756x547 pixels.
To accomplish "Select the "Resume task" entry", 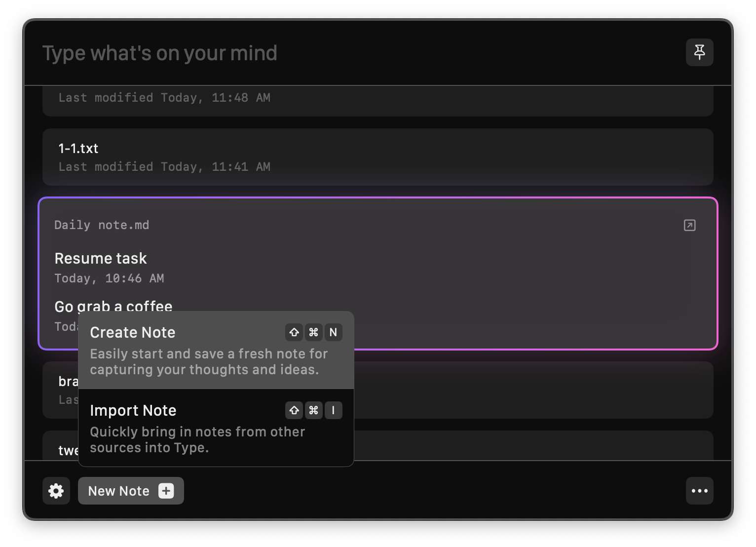I will coord(101,258).
